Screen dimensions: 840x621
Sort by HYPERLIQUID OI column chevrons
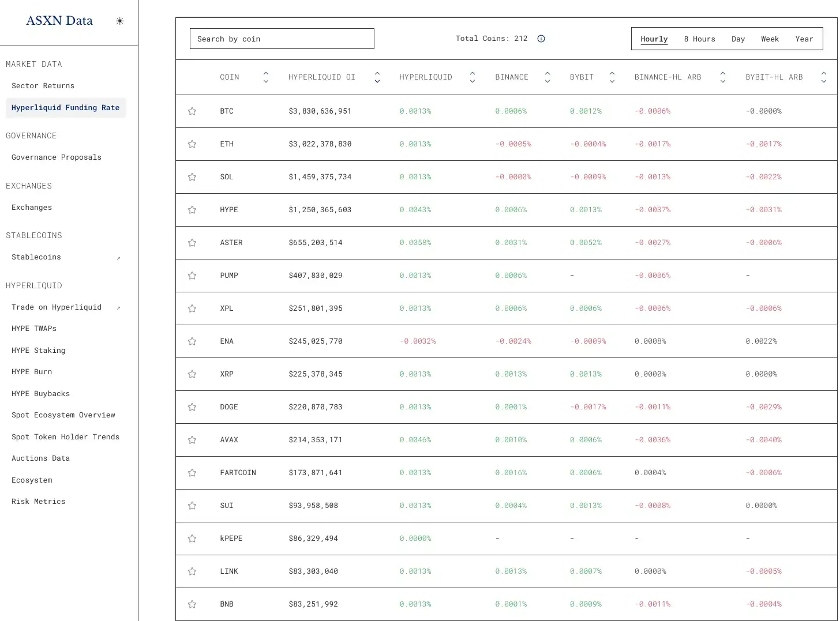tap(377, 77)
